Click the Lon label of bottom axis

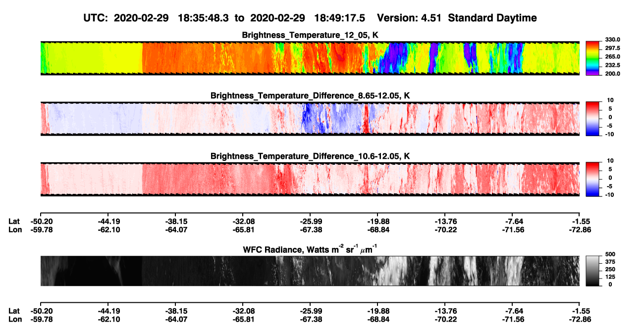click(x=15, y=319)
